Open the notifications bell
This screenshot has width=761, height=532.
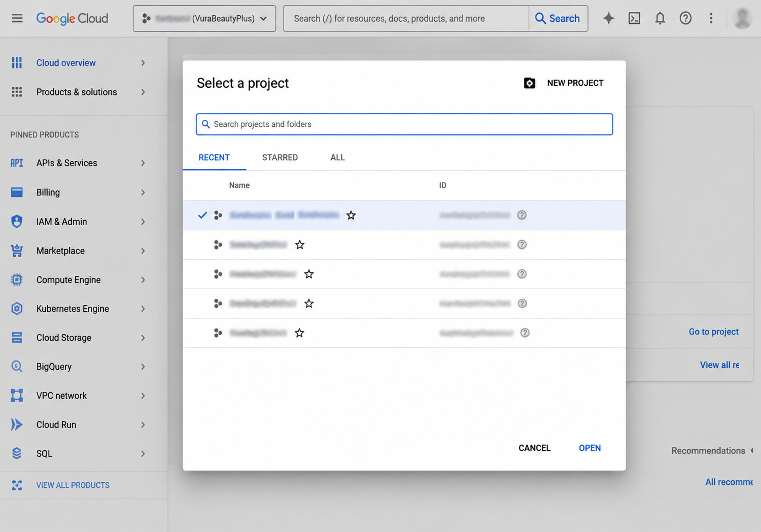click(660, 18)
